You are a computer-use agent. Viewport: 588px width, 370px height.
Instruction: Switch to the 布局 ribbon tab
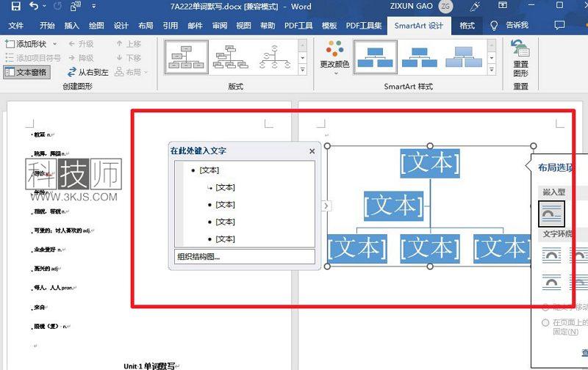pos(146,26)
